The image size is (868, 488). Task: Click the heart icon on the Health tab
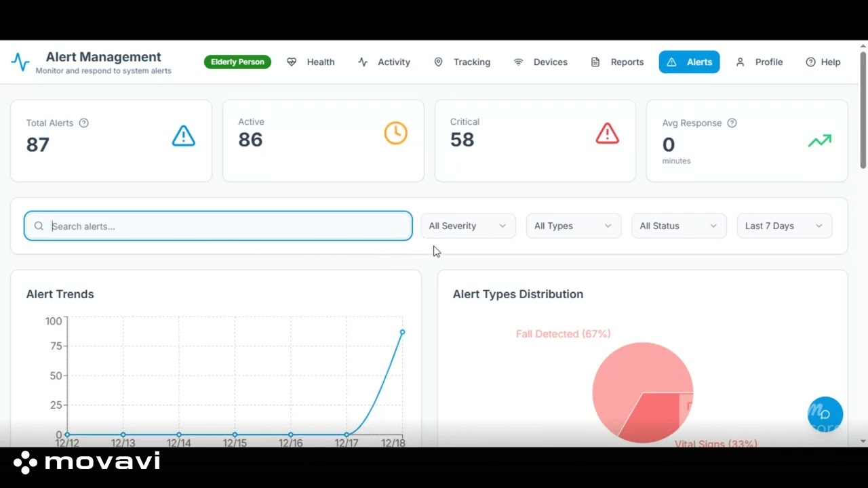click(x=292, y=62)
